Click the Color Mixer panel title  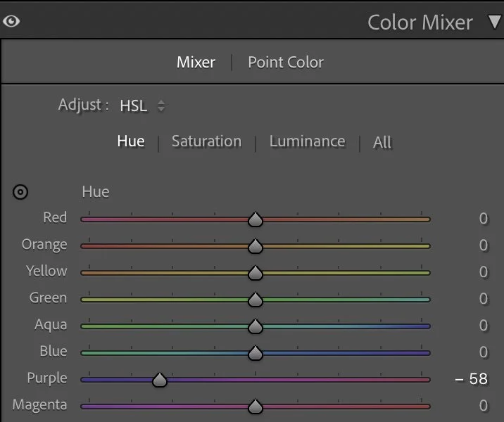[x=420, y=23]
